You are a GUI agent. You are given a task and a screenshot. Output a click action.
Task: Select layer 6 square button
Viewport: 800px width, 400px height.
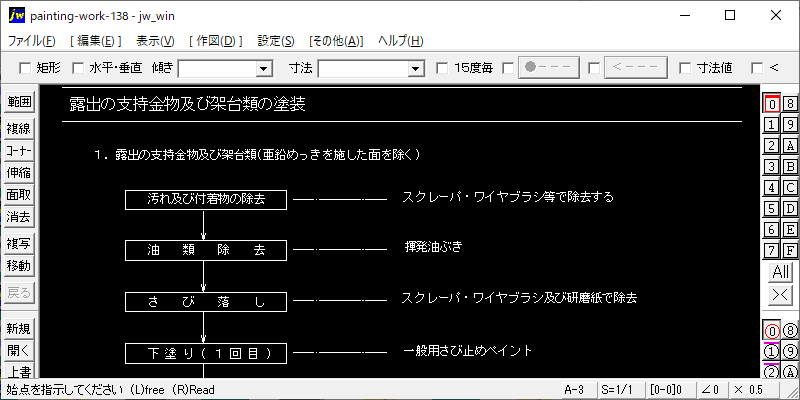coord(772,229)
